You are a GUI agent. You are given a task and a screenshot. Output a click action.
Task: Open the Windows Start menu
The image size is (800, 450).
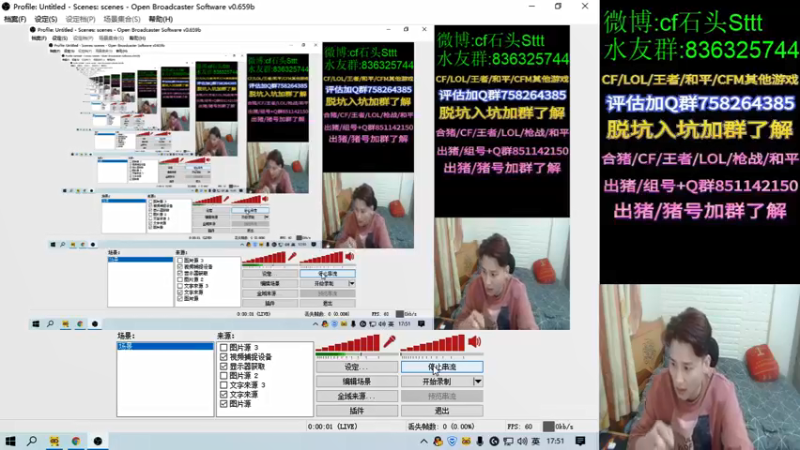tap(10, 441)
